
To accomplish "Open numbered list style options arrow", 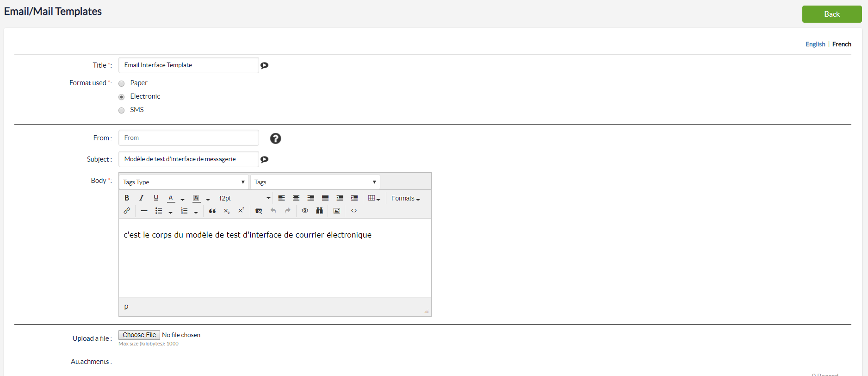I will pos(196,212).
